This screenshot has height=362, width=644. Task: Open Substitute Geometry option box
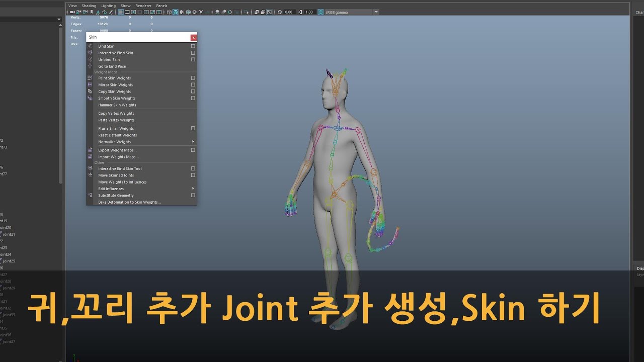[x=193, y=195]
